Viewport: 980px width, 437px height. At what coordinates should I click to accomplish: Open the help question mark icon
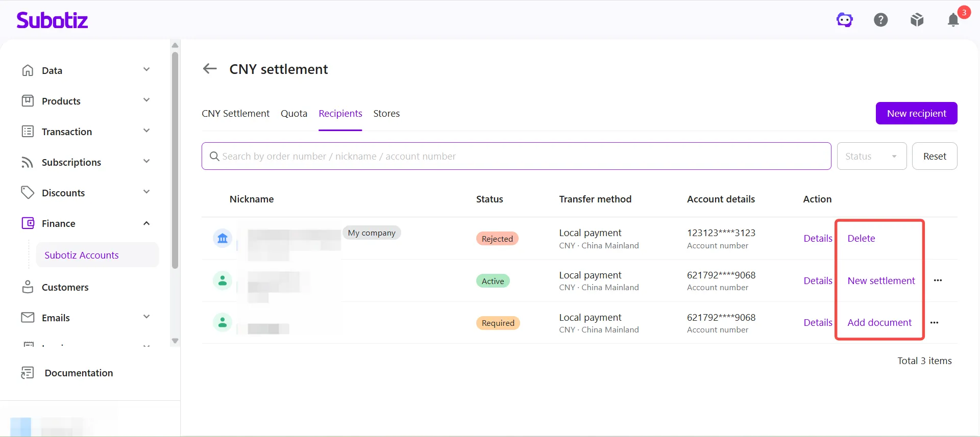[881, 20]
